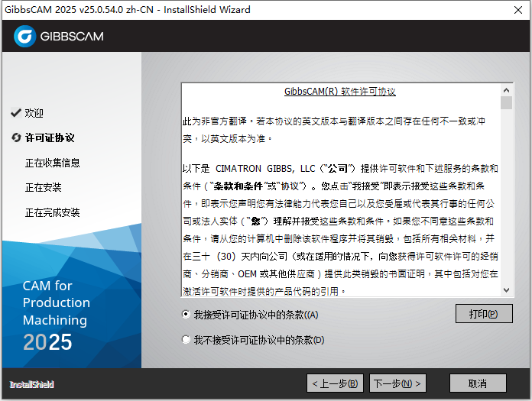Click the window title GibbsCAM 2025 text
This screenshot has width=532, height=401.
click(x=128, y=9)
